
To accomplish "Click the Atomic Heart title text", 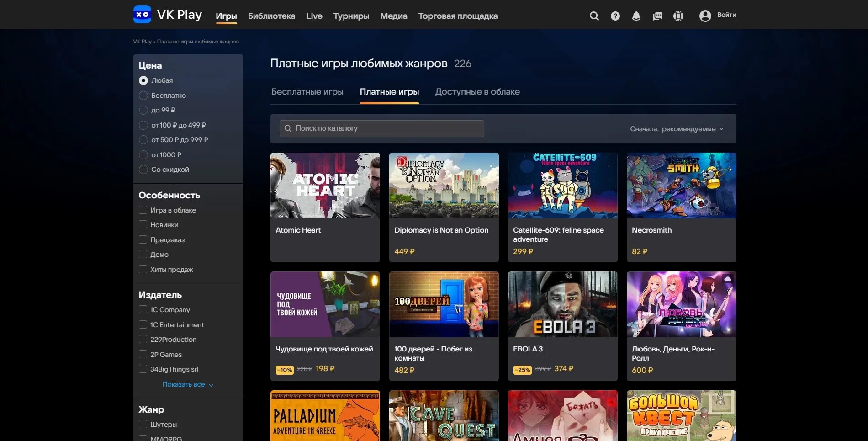I will pos(298,230).
